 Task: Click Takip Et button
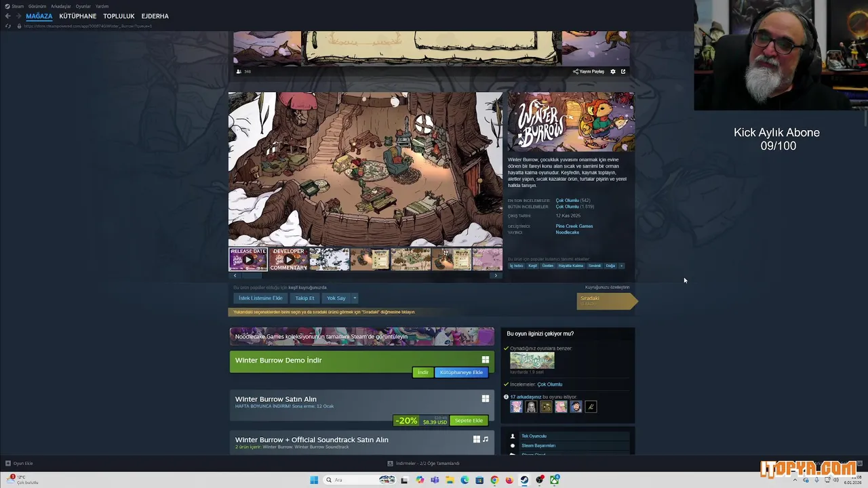[304, 298]
